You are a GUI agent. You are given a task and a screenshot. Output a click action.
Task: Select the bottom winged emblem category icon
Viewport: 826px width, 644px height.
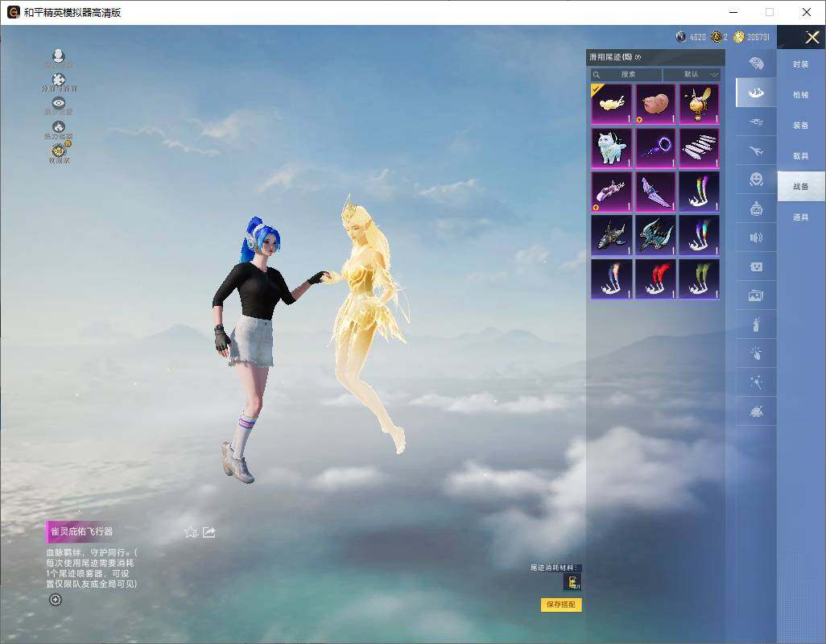pyautogui.click(x=757, y=411)
